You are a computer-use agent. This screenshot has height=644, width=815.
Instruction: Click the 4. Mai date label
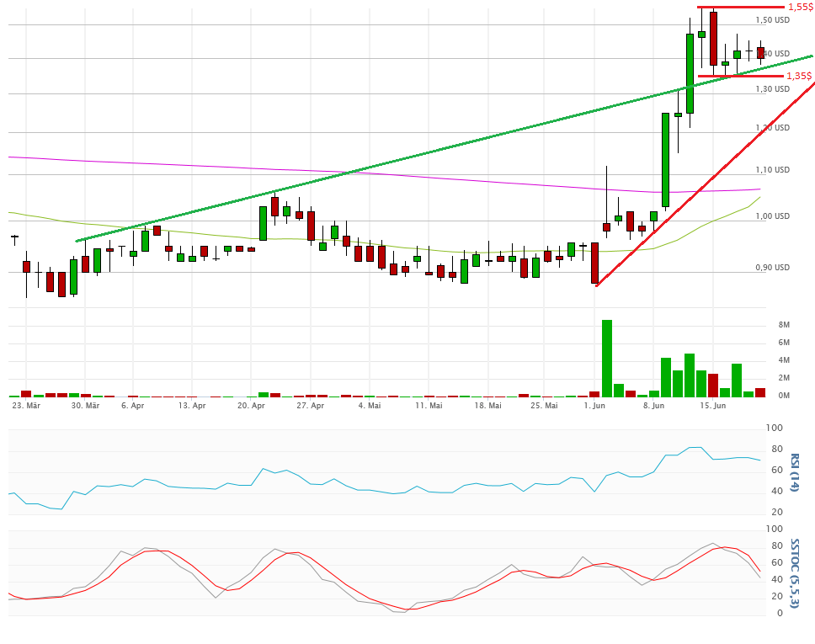click(x=370, y=406)
